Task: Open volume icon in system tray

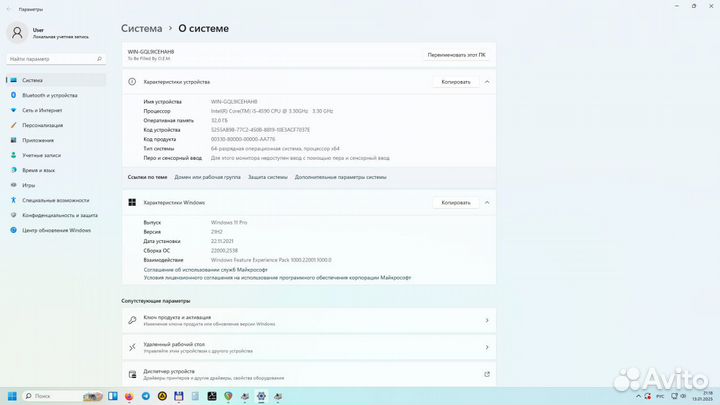Action: pos(683,396)
